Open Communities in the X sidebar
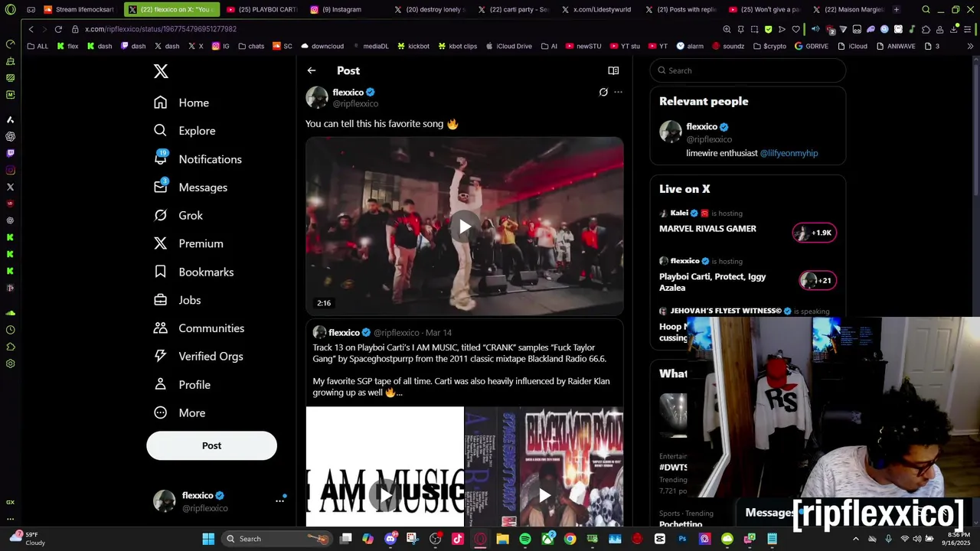 [199, 328]
